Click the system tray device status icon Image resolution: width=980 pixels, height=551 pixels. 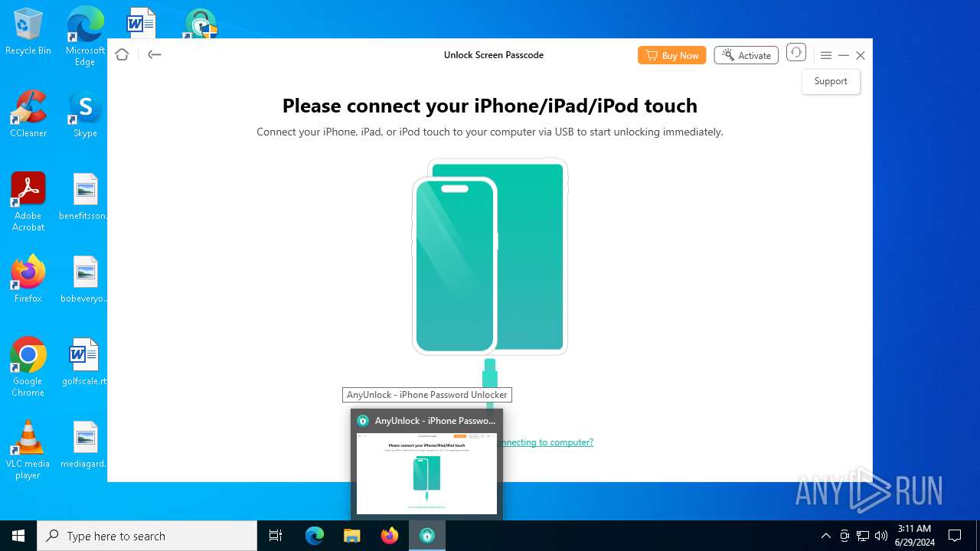[x=844, y=536]
